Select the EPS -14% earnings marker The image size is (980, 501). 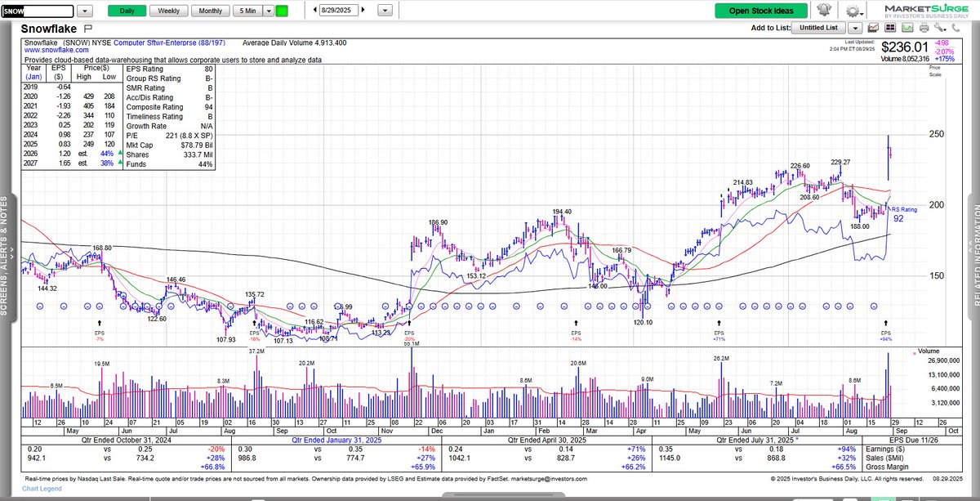pos(576,331)
